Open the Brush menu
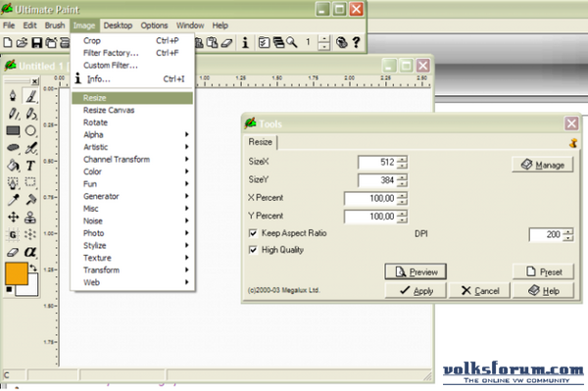The width and height of the screenshot is (588, 391). (x=55, y=25)
